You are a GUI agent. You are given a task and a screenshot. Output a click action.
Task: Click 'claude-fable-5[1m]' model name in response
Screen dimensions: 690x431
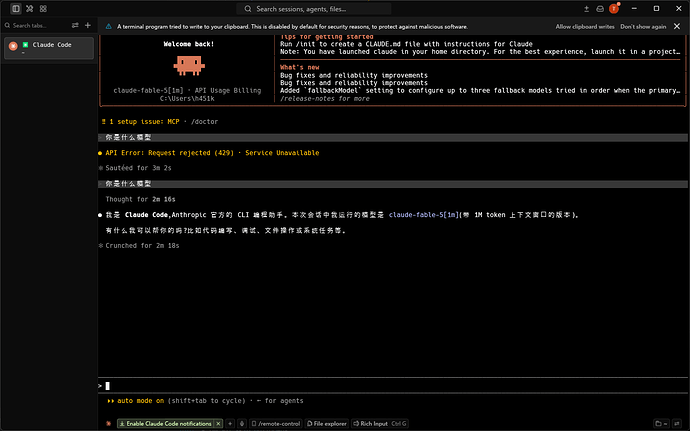(x=423, y=215)
